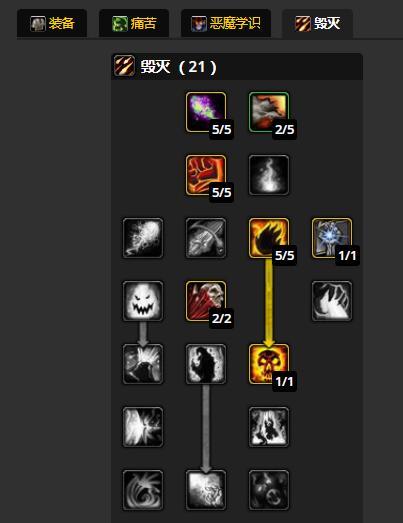Click the greyed whip lash talent icon
The height and width of the screenshot is (523, 403).
(x=206, y=238)
